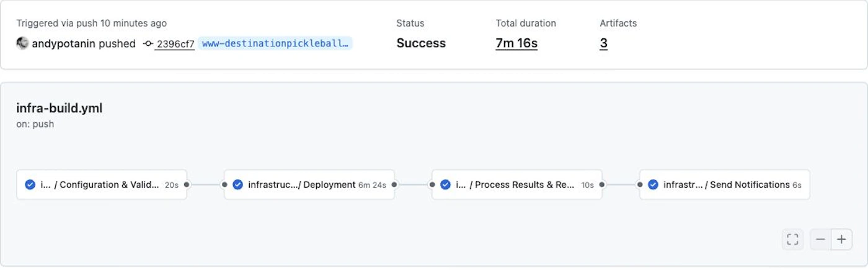
Task: Click the andypotanin username link
Action: click(63, 43)
